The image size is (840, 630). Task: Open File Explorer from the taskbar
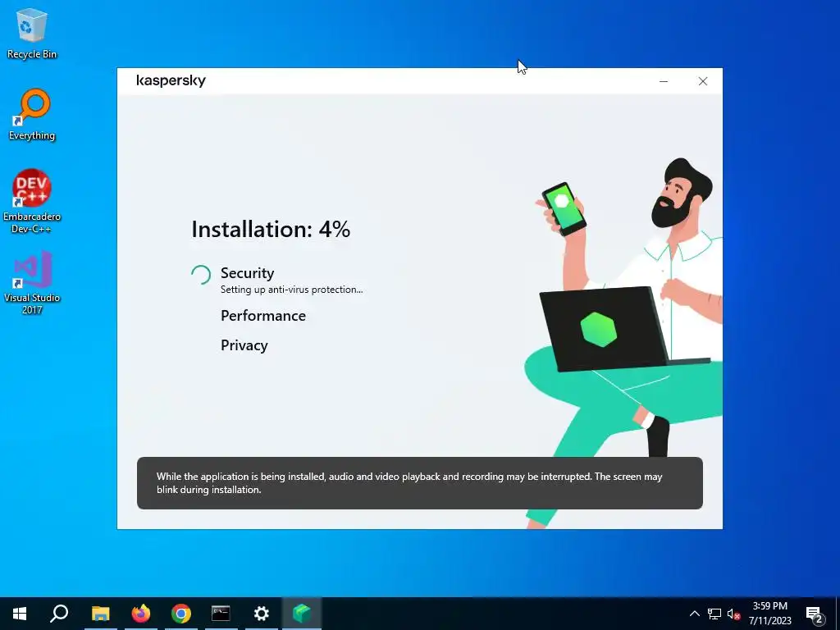tap(100, 614)
